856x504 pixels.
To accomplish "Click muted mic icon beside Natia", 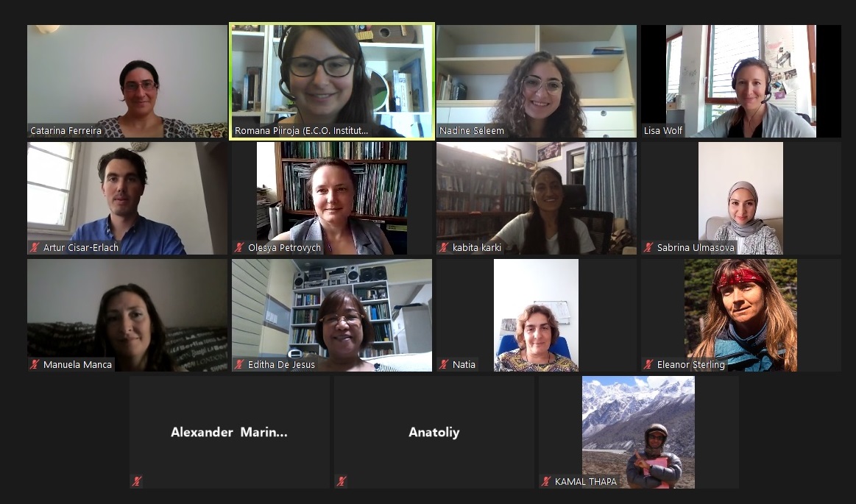I will click(x=444, y=364).
